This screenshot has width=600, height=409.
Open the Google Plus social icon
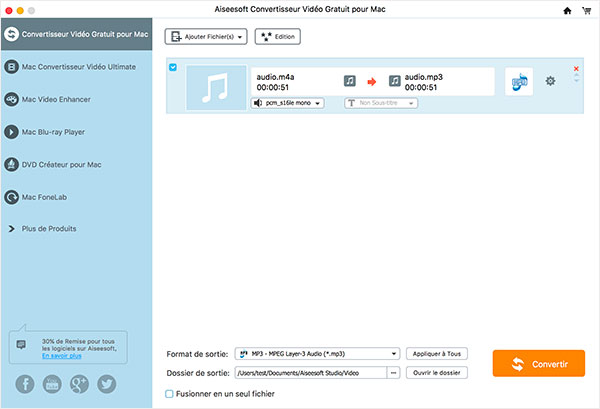click(80, 384)
